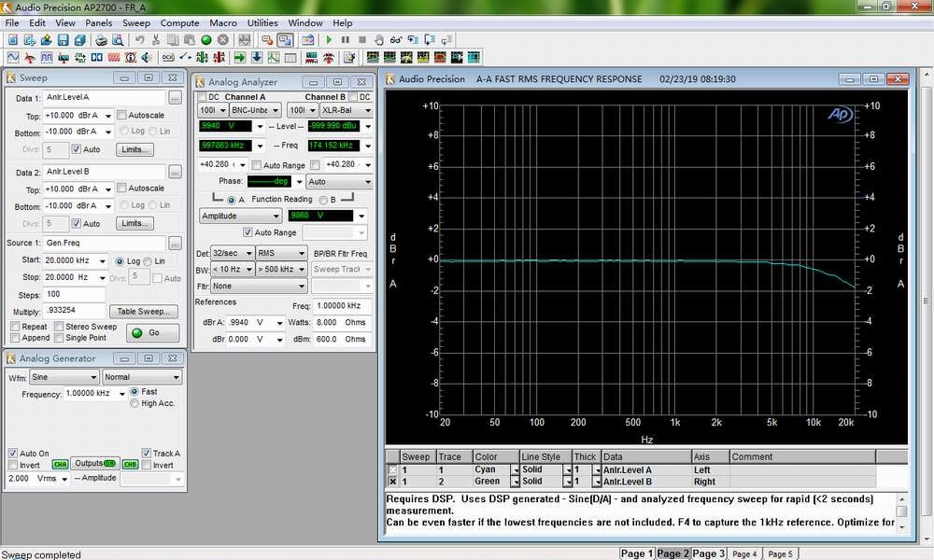Enable the Single Point checkbox
Viewport: 934px width, 560px height.
[x=59, y=338]
